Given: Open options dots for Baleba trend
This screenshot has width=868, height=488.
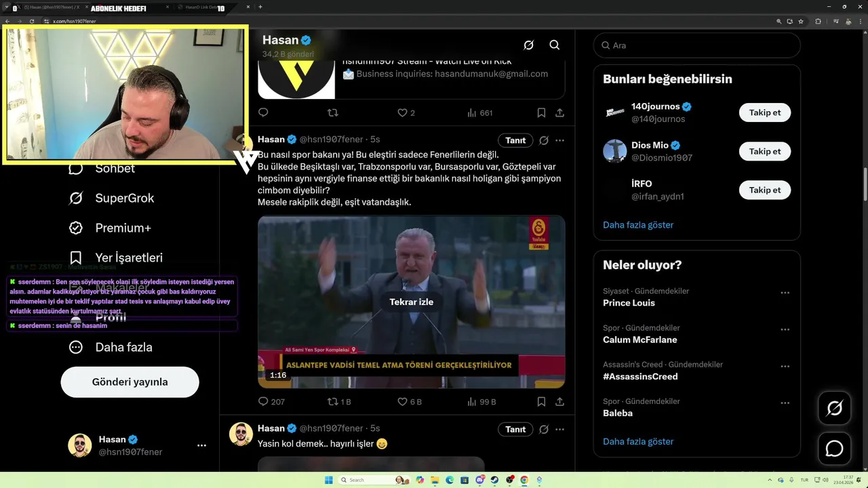Looking at the screenshot, I should click(x=785, y=403).
